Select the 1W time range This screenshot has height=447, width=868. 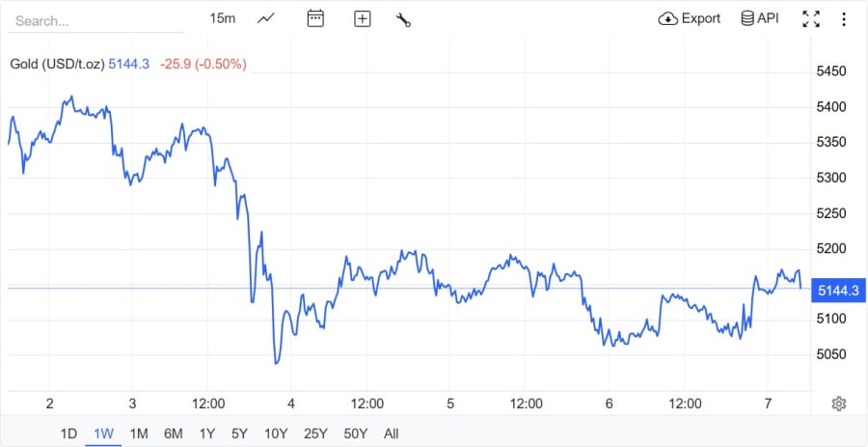pos(102,433)
